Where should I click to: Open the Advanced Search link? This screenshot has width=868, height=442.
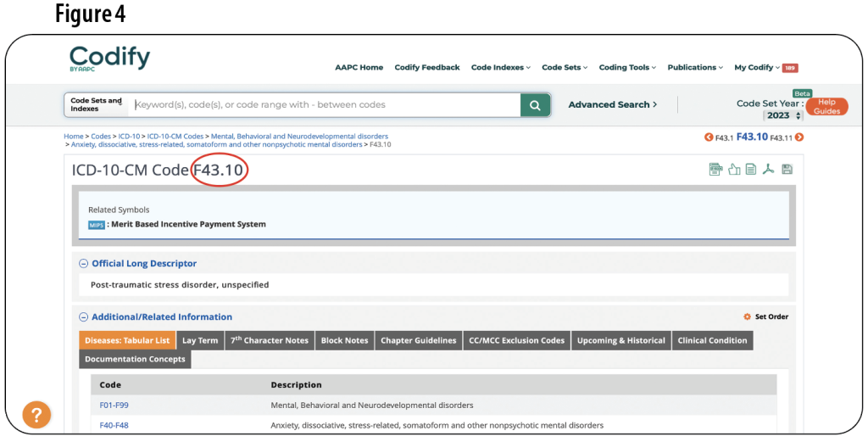pyautogui.click(x=612, y=104)
